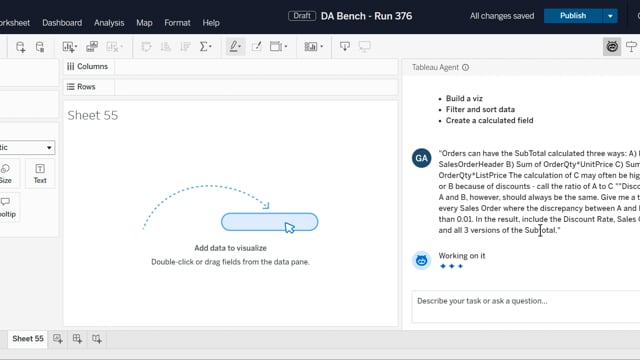Click the New Dashboard icon in the tab bar
Image resolution: width=640 pixels, height=360 pixels.
pyautogui.click(x=77, y=338)
